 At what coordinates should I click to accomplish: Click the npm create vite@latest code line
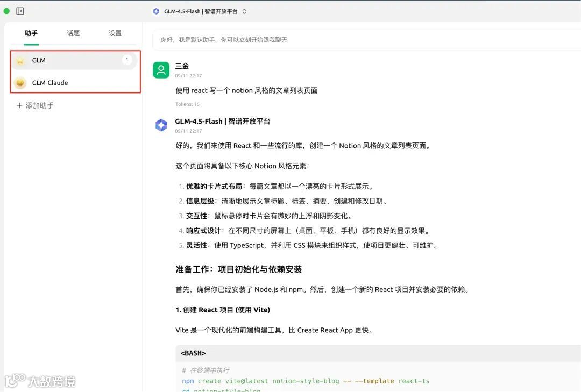coord(306,381)
